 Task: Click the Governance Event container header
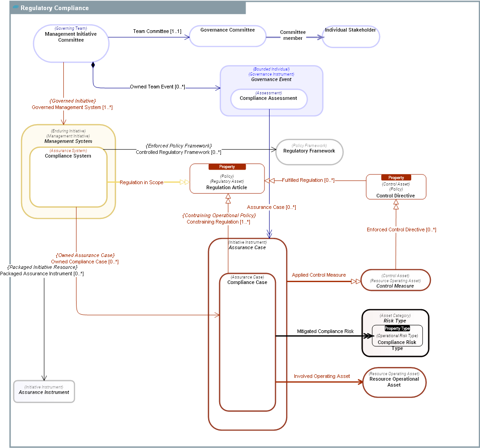[x=272, y=79]
